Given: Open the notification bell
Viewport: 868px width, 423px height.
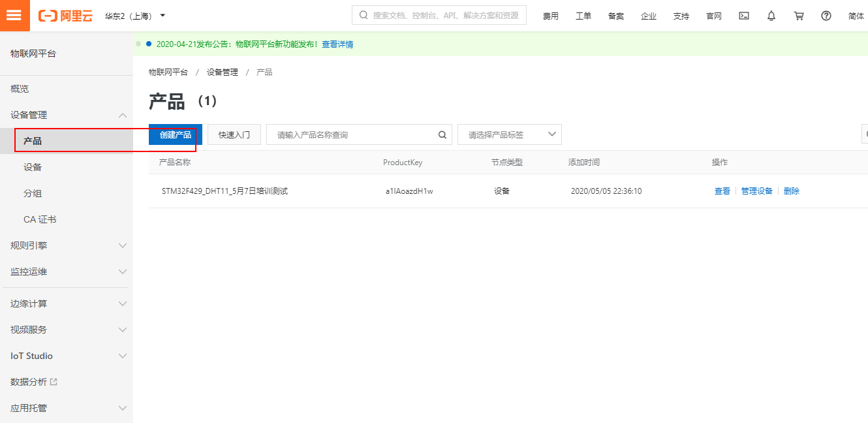Looking at the screenshot, I should coord(771,16).
